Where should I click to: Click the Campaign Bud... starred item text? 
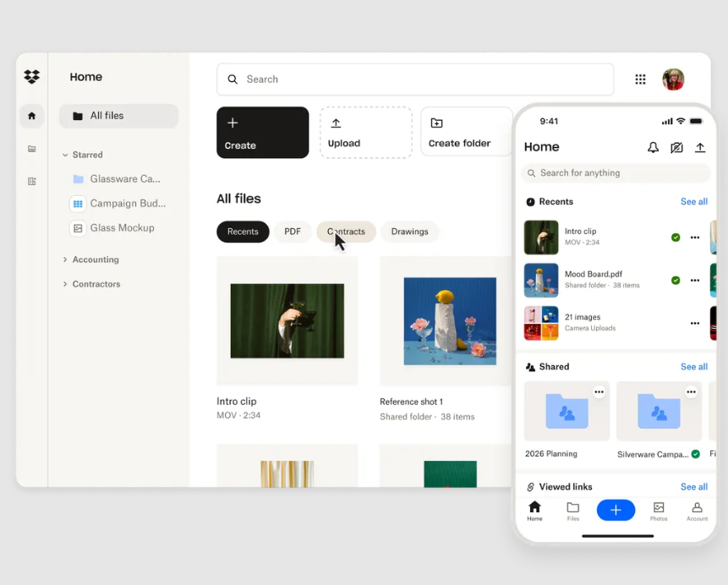click(x=128, y=204)
